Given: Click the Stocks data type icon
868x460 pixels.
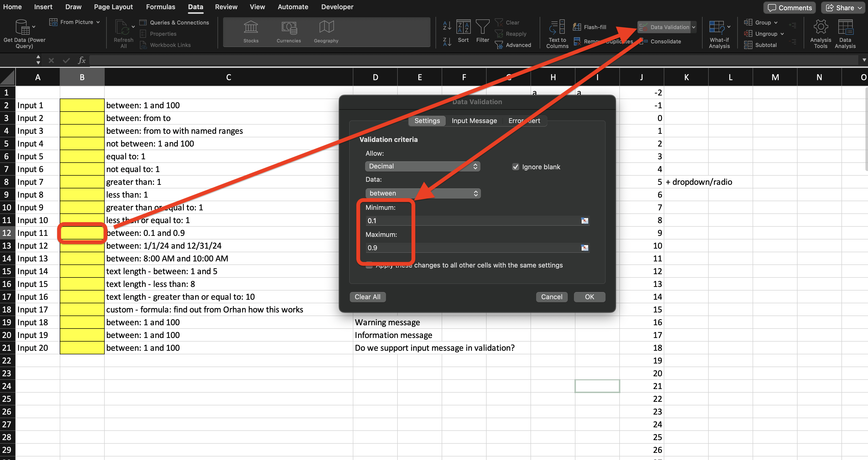Looking at the screenshot, I should (251, 28).
